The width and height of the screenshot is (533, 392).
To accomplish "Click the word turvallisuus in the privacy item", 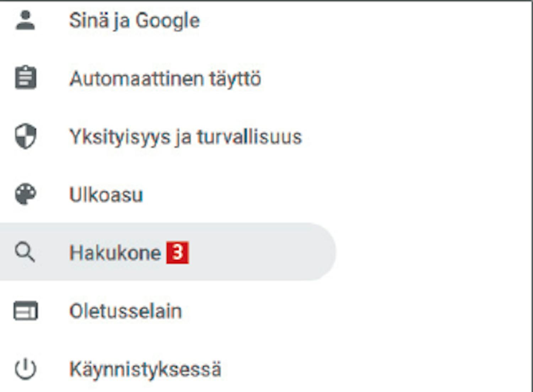I will point(249,137).
